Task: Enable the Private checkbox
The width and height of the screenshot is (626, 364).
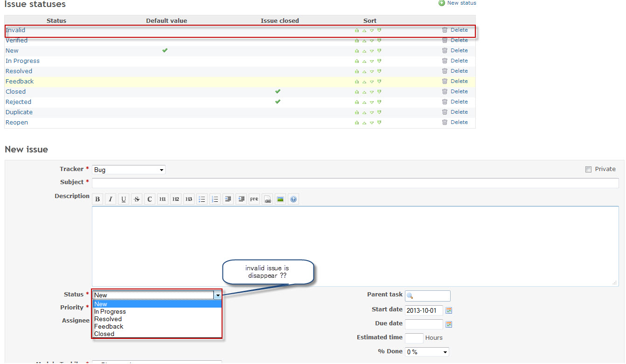Action: [x=588, y=169]
